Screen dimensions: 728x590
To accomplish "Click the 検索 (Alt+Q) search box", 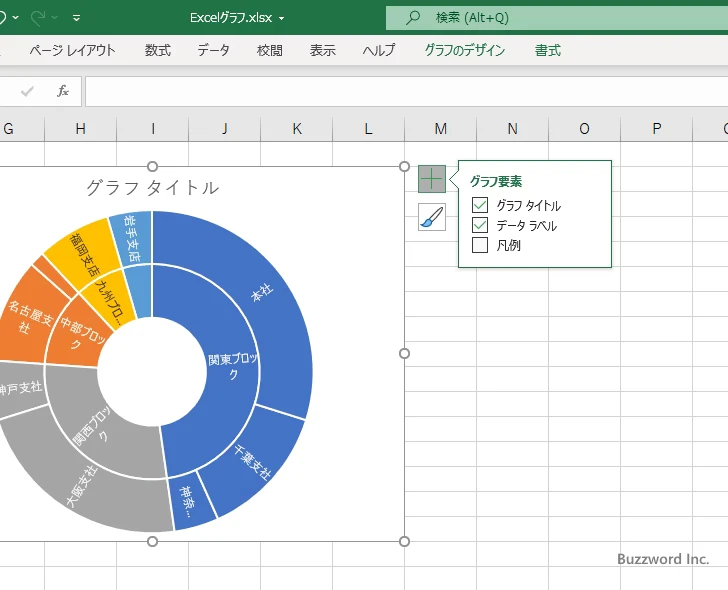I will coord(557,18).
